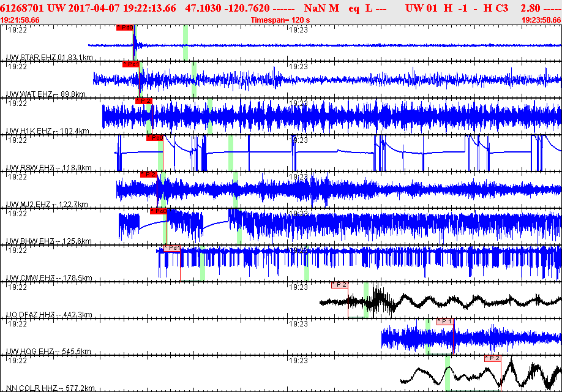Click the red P pick flag on STAR trace
The width and height of the screenshot is (562, 392).
124,28
